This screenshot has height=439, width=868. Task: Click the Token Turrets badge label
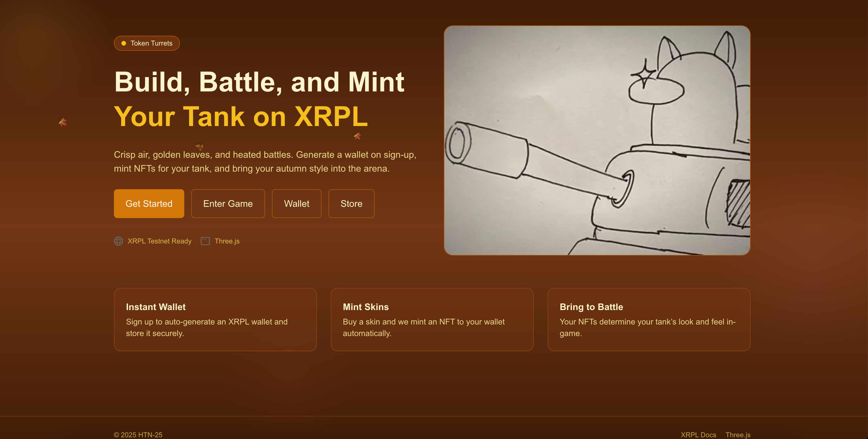pos(151,44)
